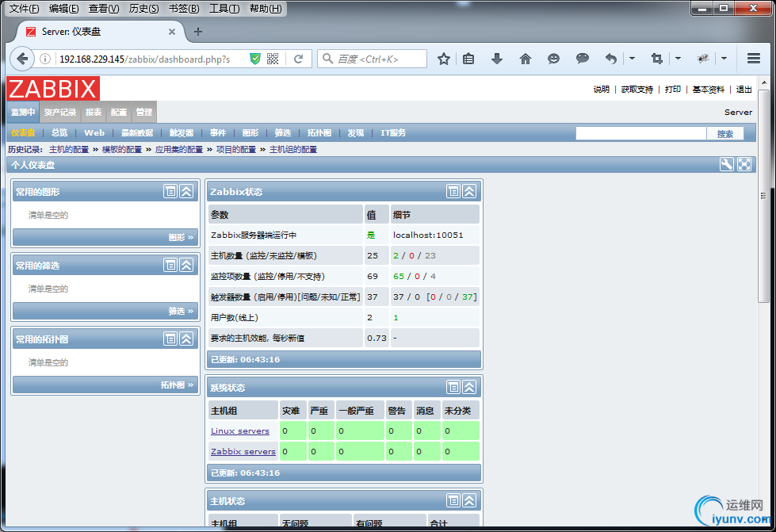Click the Firefox bookmark star icon
Viewport: 776px width, 532px height.
click(443, 59)
